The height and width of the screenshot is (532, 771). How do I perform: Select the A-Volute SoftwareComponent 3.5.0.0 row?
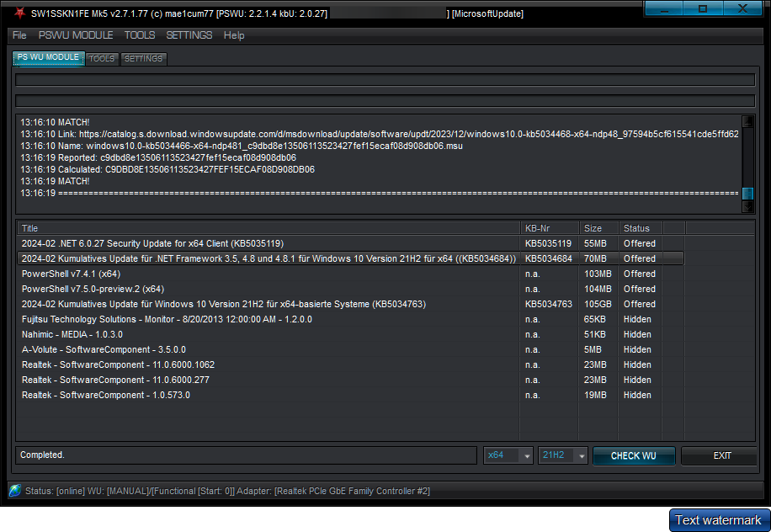pyautogui.click(x=351, y=349)
